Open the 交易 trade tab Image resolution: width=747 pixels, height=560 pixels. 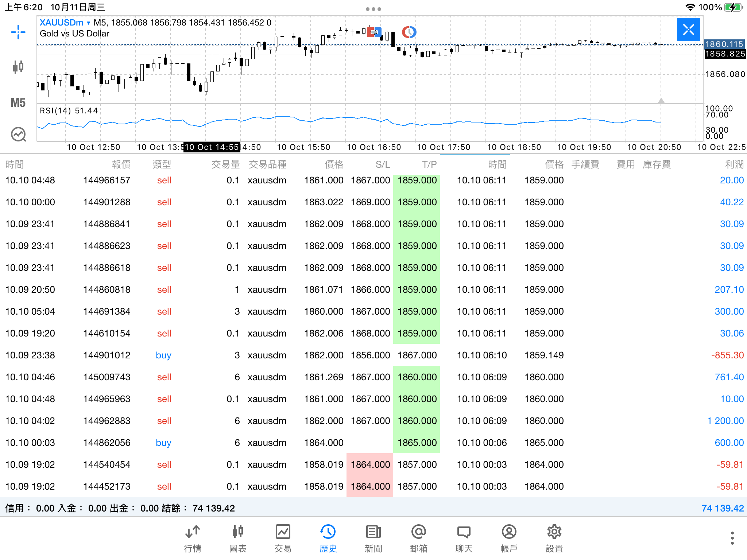(283, 539)
